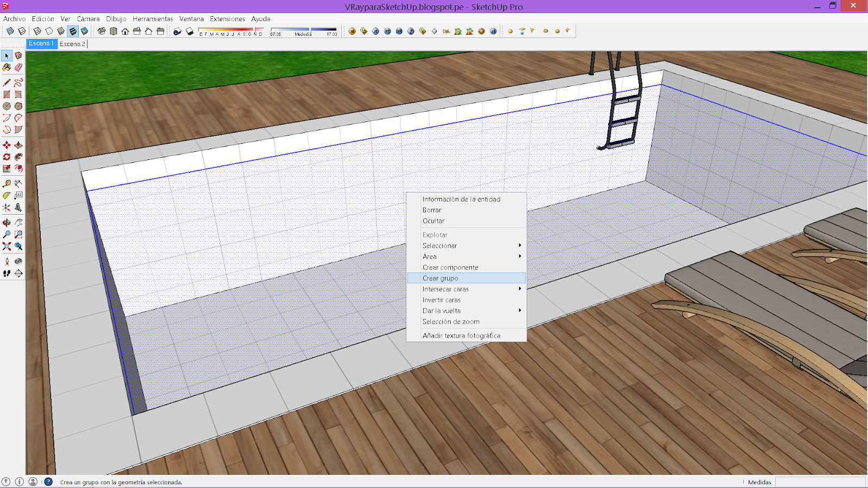Select the Eraser tool in the left toolbar

[x=18, y=68]
